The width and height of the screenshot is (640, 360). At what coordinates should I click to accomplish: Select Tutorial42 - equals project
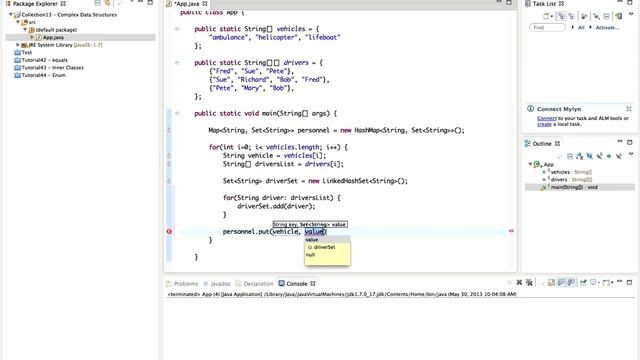pos(41,60)
